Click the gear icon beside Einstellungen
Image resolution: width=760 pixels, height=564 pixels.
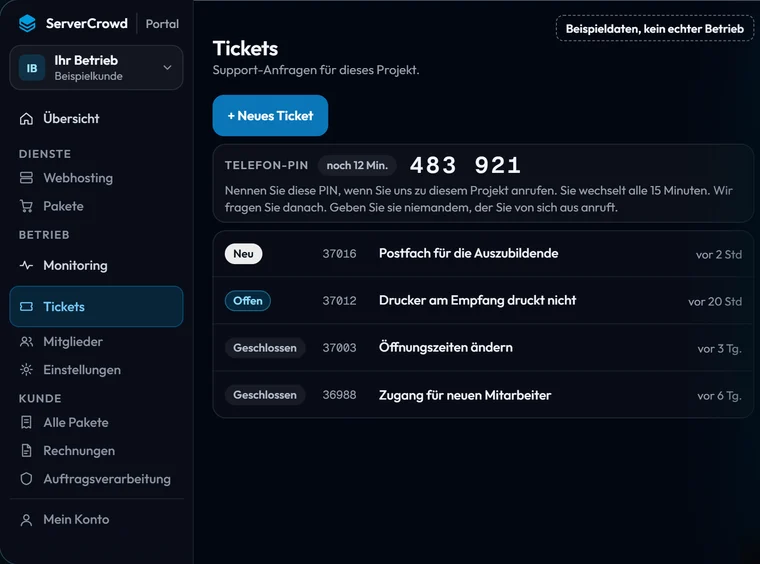26,370
